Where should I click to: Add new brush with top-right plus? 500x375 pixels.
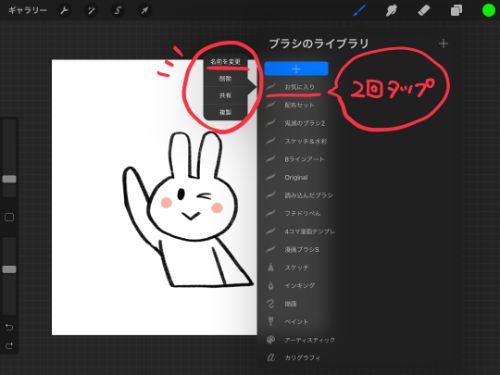(x=443, y=44)
